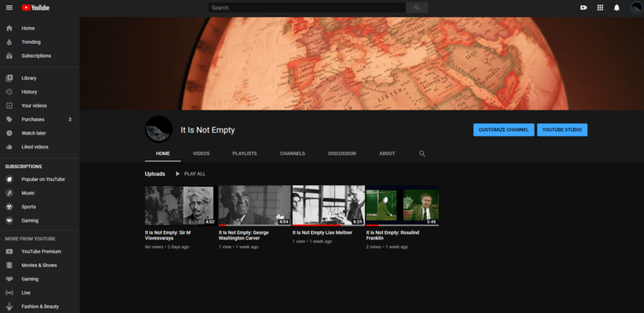Click the Sports subscription icon

coord(9,207)
